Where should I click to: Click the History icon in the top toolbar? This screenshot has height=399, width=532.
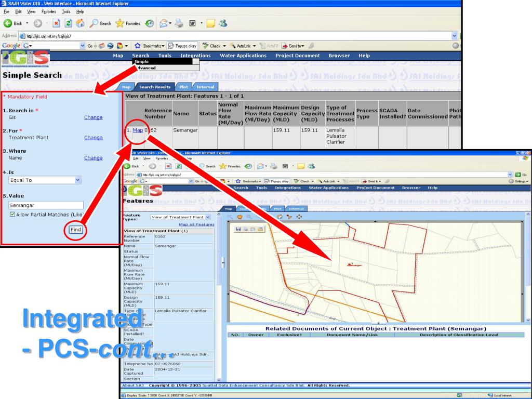point(149,23)
